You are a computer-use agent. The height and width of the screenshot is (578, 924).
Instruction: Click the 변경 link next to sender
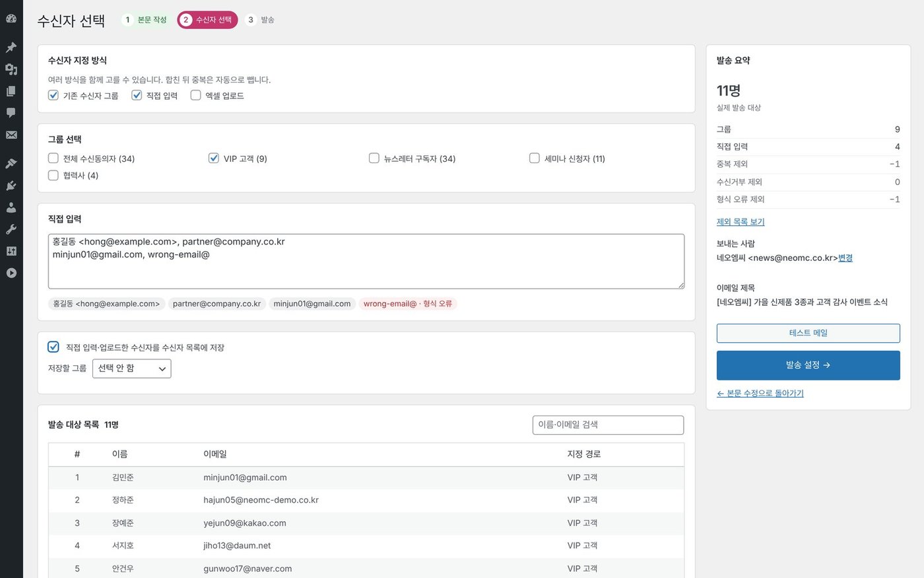coord(845,258)
